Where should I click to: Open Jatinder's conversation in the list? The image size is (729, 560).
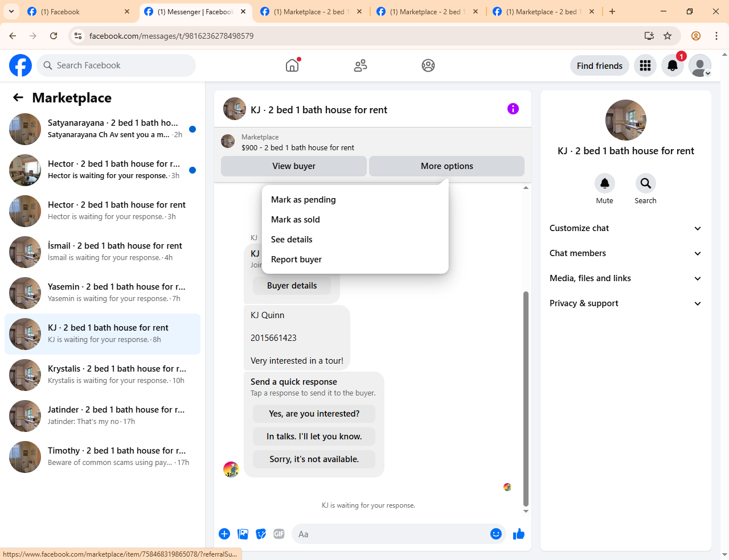coord(103,416)
